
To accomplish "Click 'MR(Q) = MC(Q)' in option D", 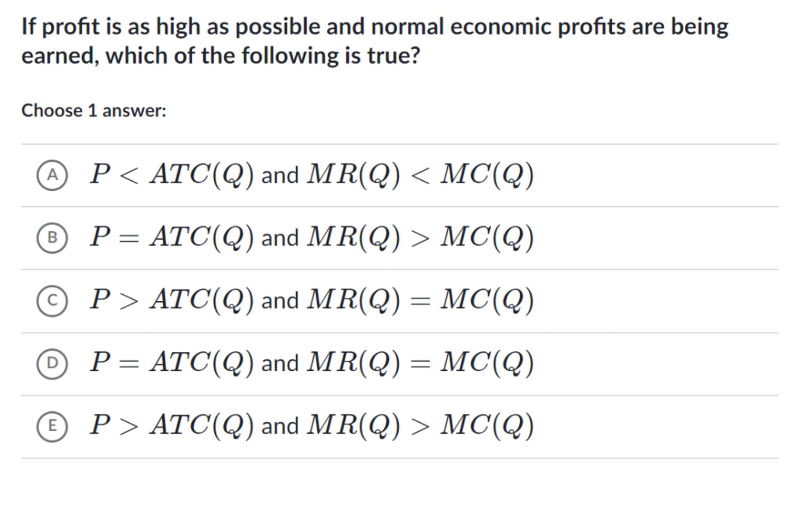I will [x=420, y=363].
